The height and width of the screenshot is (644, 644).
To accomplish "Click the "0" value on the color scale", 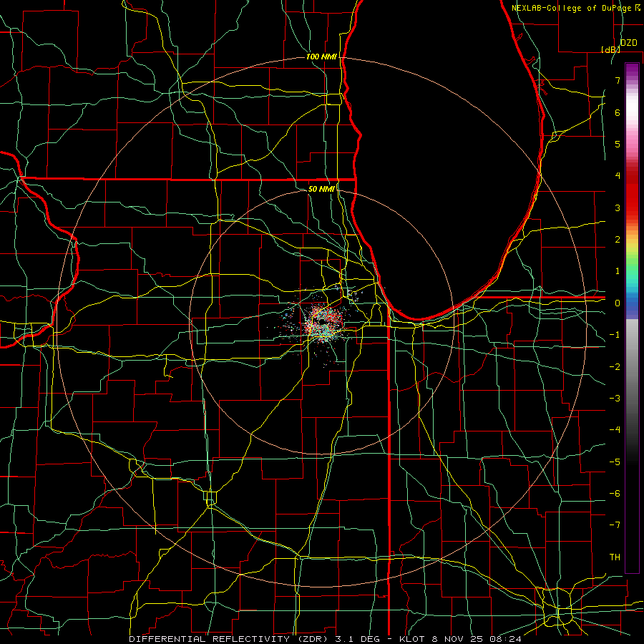I will point(618,303).
